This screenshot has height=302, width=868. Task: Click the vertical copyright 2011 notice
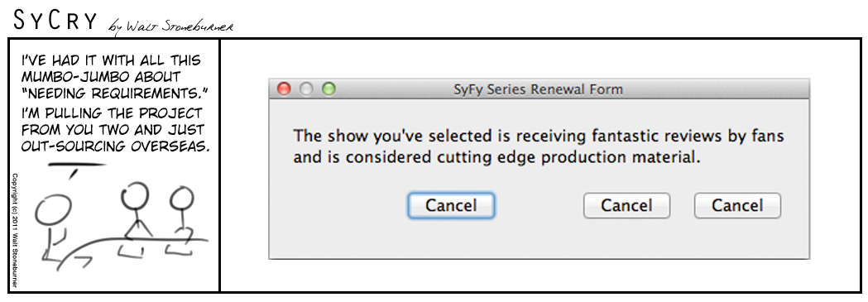15,230
